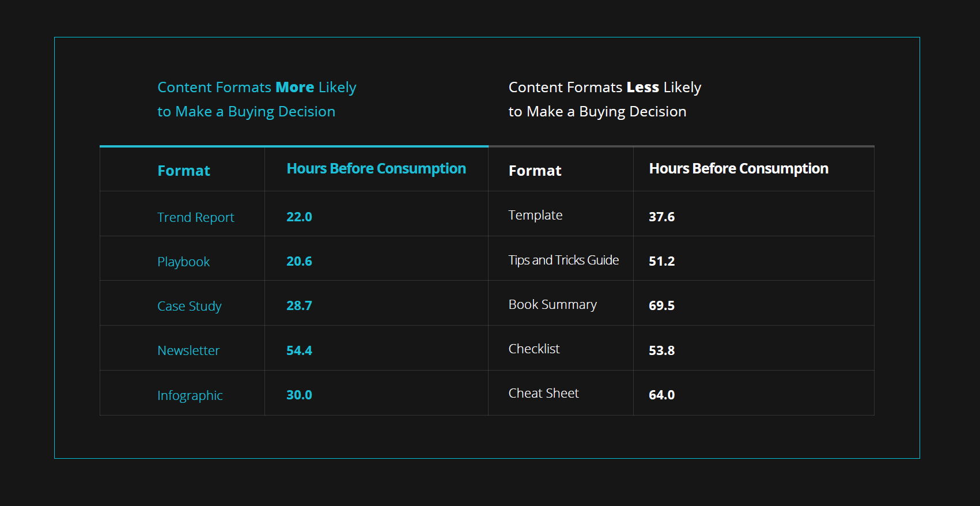The image size is (980, 506).
Task: Click the white Hours Before Consumption header
Action: 739,169
